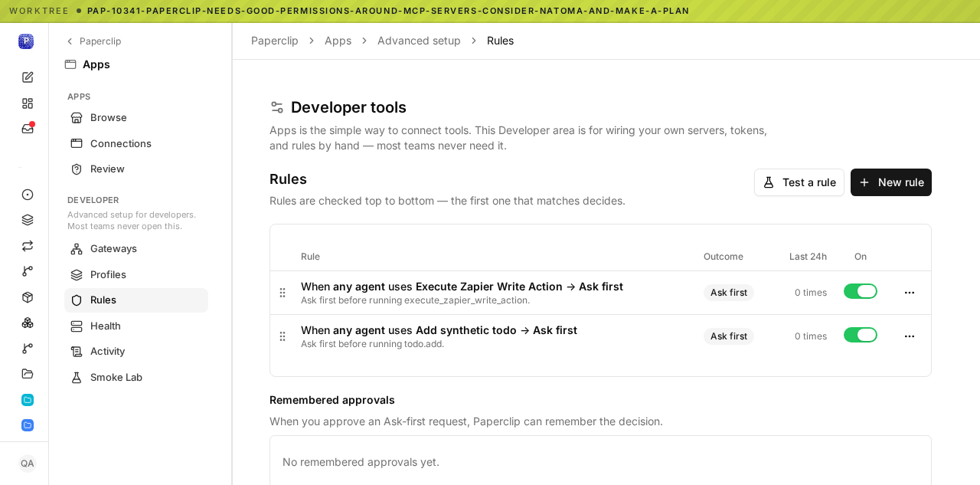Open the blue project icon in the rail
The width and height of the screenshot is (980, 485).
pyautogui.click(x=28, y=425)
